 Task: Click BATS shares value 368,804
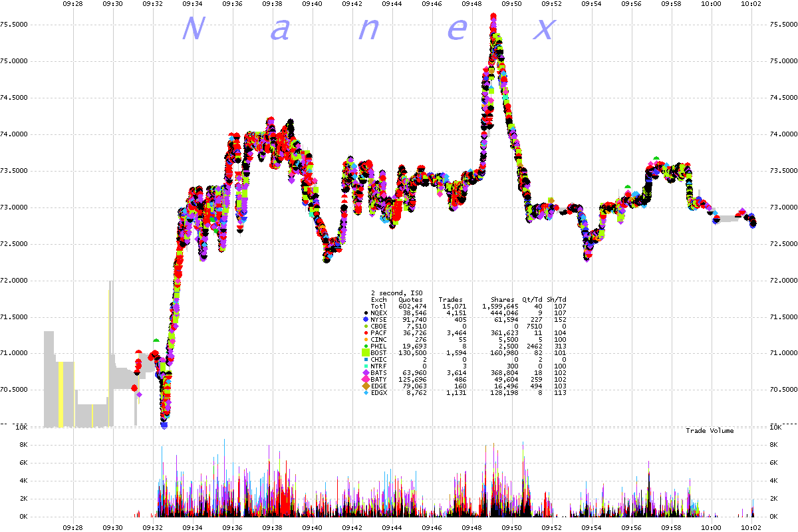(504, 373)
